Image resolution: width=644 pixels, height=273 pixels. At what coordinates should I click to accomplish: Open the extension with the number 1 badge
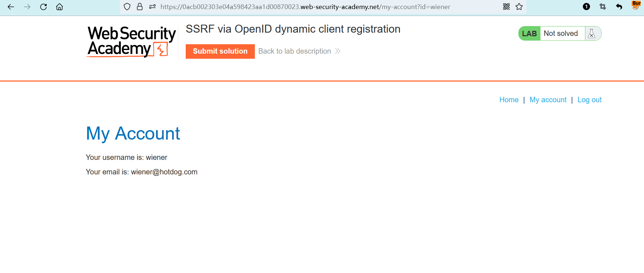tap(586, 7)
